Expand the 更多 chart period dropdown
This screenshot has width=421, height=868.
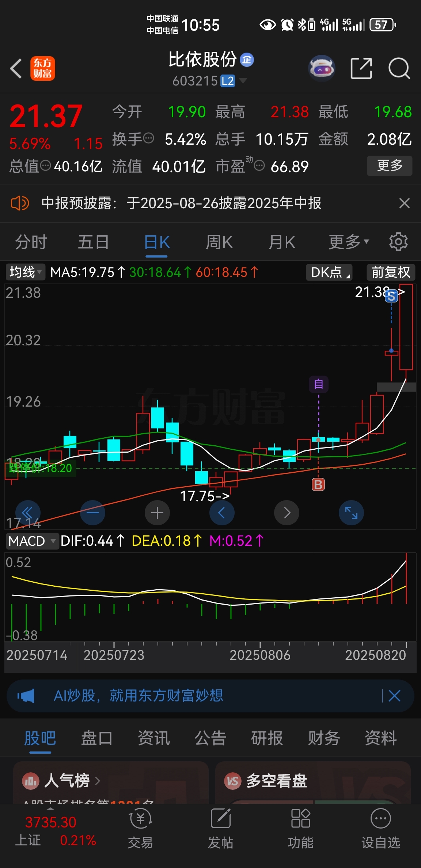point(349,242)
